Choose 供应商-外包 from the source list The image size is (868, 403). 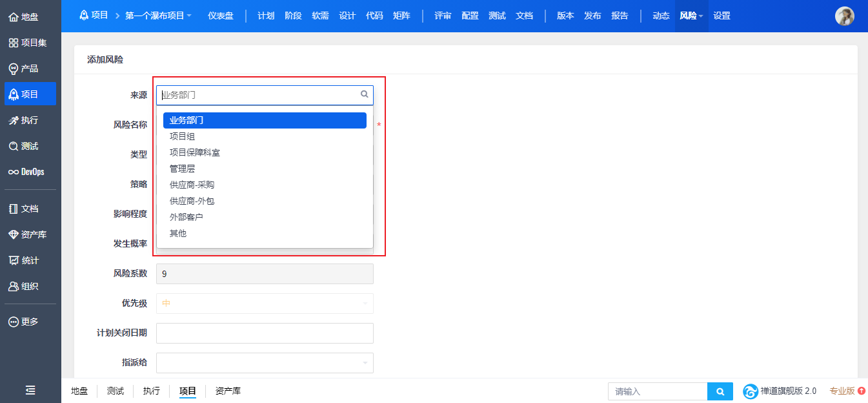265,201
